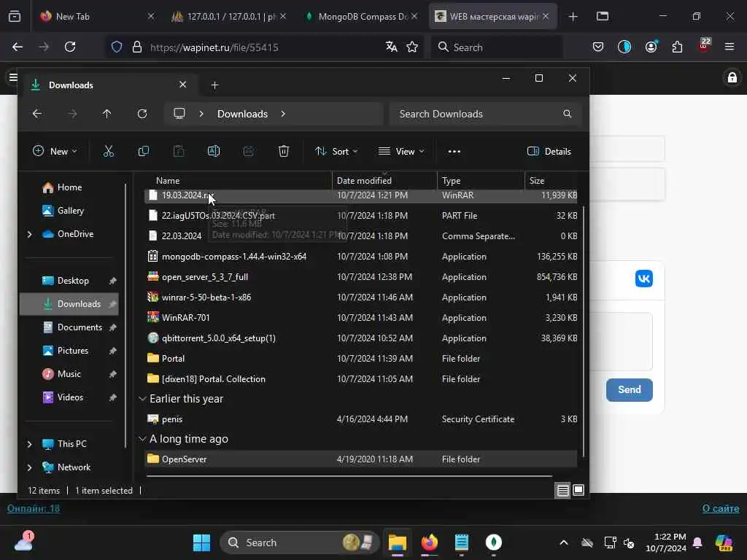The image size is (747, 560).
Task: Refresh the Downloads folder
Action: [142, 114]
